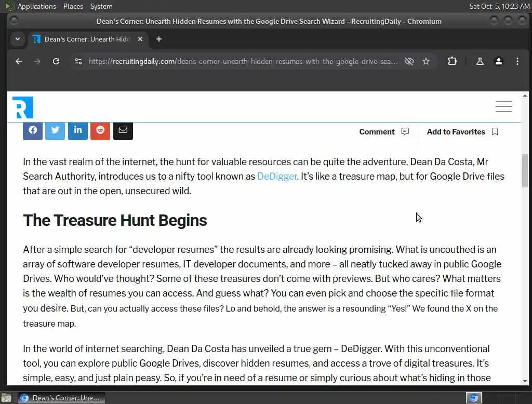Open the hamburger site menu

pos(503,106)
